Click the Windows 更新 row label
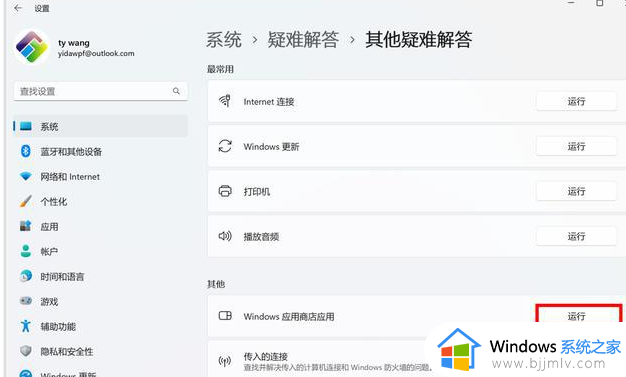 point(271,147)
